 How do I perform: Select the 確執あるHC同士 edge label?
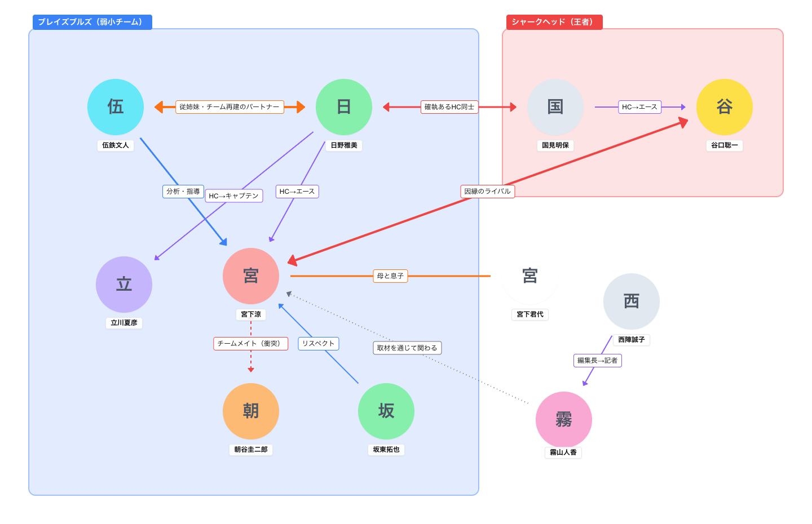click(x=449, y=107)
